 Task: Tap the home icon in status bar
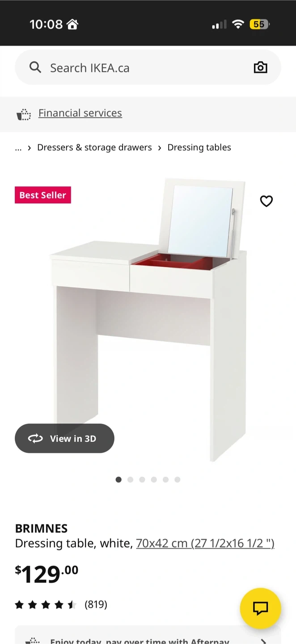(x=72, y=24)
